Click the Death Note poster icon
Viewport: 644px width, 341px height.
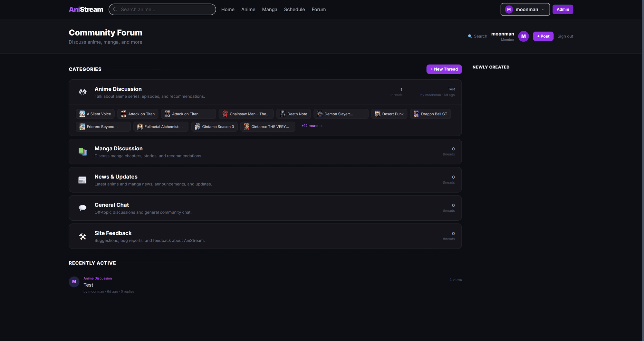click(x=283, y=114)
